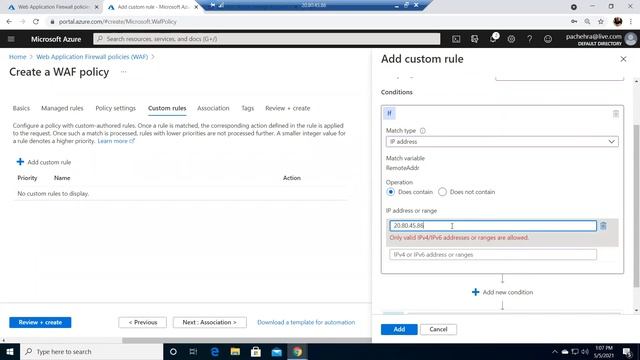Open Cloud Shell from the Azure header
The height and width of the screenshot is (360, 640).
456,39
